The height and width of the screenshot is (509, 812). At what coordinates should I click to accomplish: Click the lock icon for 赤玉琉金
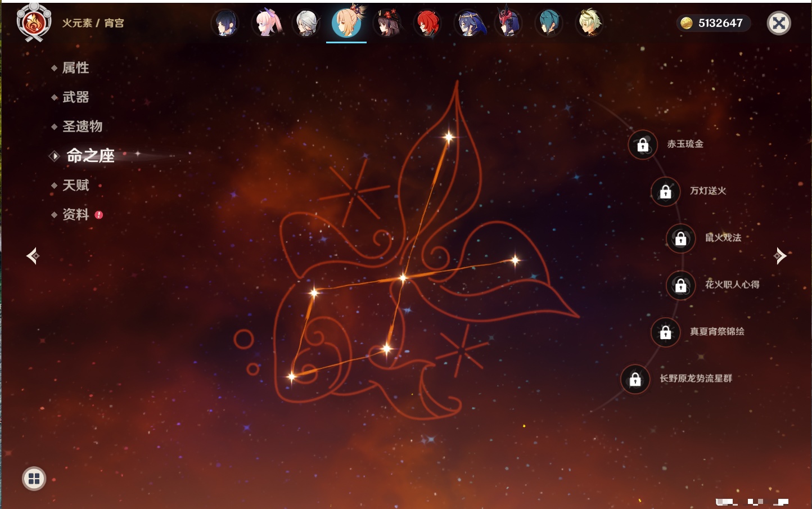(x=643, y=145)
